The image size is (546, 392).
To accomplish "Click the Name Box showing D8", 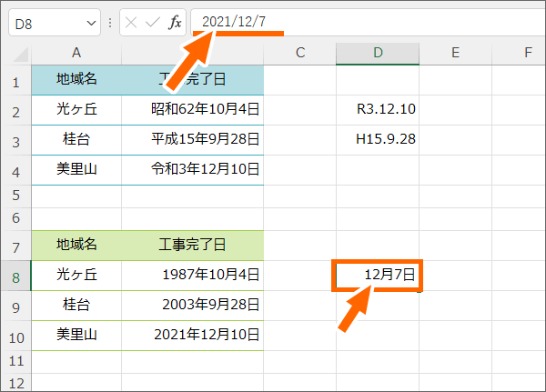I will pos(55,23).
